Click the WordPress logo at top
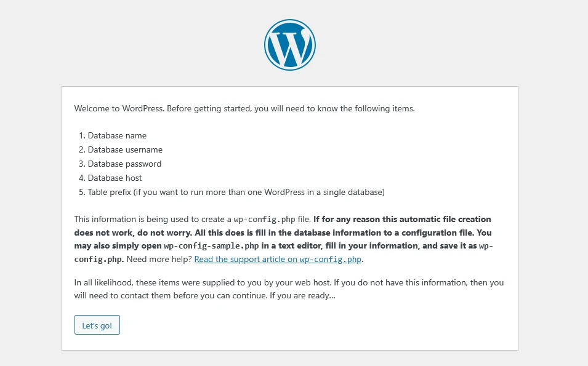Screen dimensions: 588x366 tap(290, 44)
